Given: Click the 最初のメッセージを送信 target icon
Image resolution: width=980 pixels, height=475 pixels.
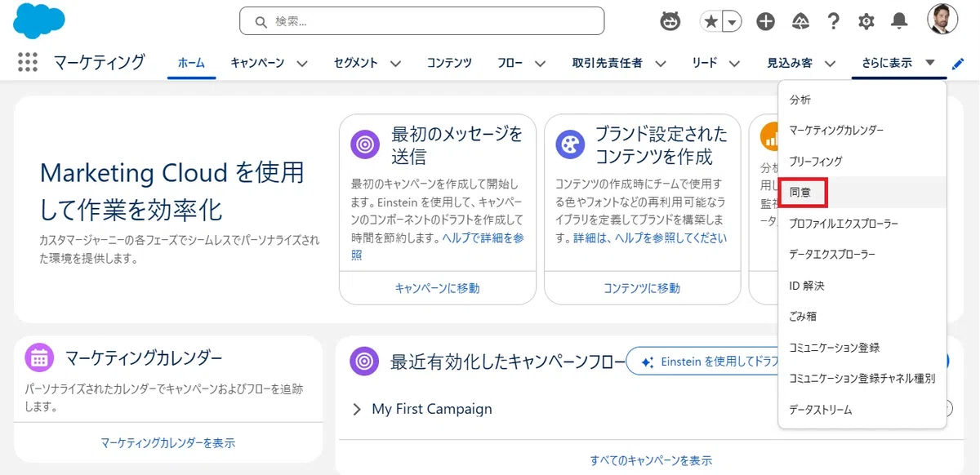Looking at the screenshot, I should pos(365,144).
